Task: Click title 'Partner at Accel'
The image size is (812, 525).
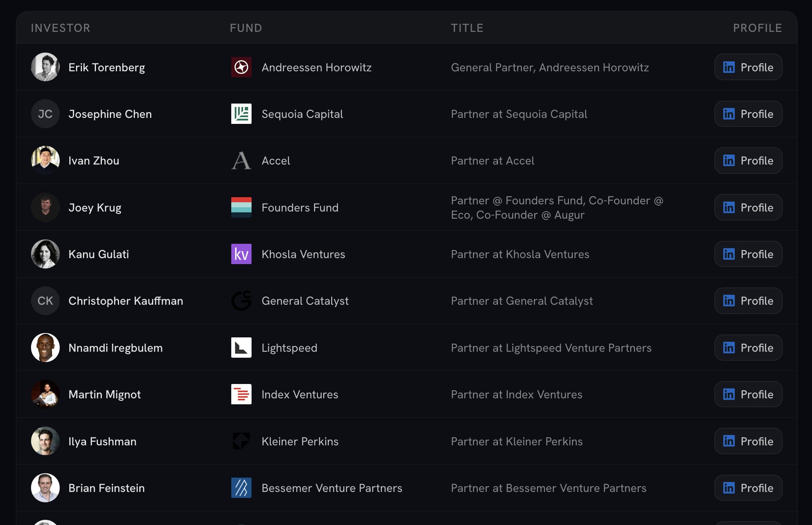Action: pyautogui.click(x=492, y=161)
